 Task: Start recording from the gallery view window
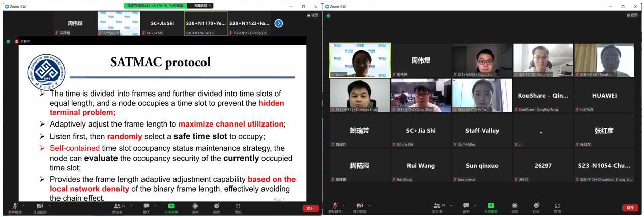(x=515, y=208)
